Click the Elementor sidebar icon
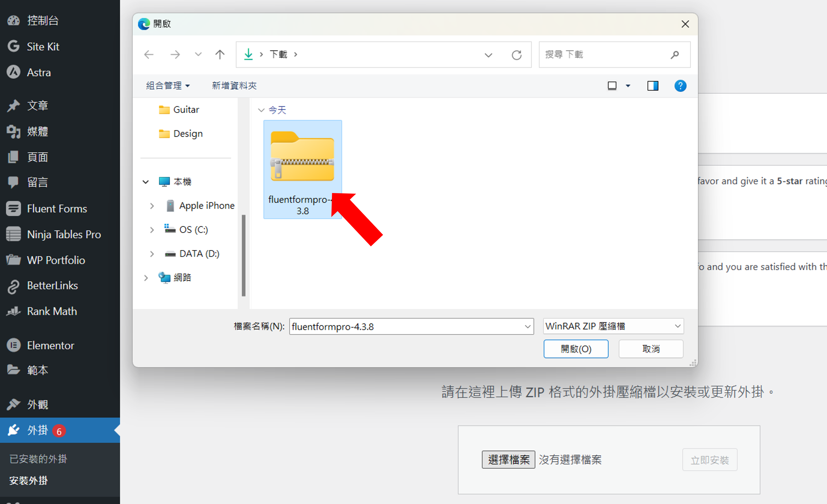The image size is (827, 504). [x=13, y=345]
